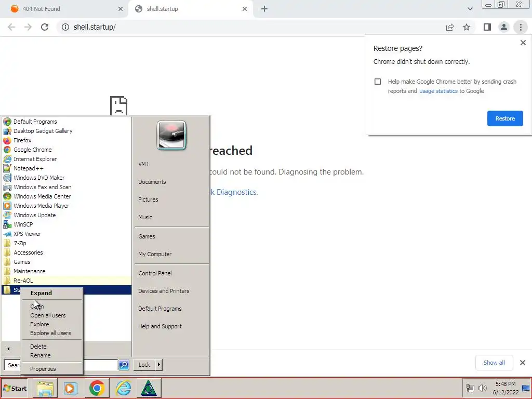Viewport: 532px width, 399px height.
Task: Open XPS Viewer
Action: (x=66, y=234)
